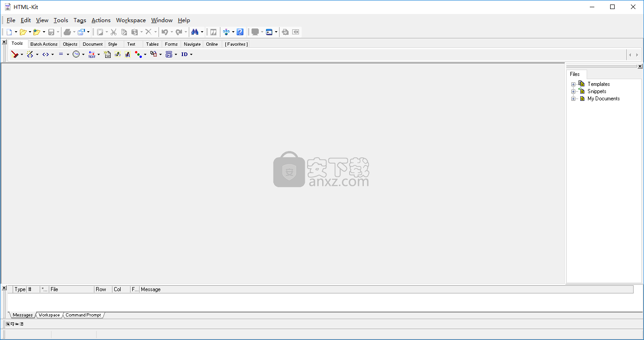Switch to the Batch Actions tab
The width and height of the screenshot is (644, 340).
point(44,44)
